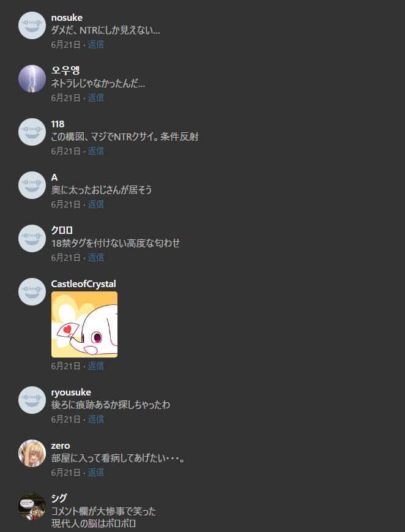Reply to zero's comment
This screenshot has width=405, height=532.
point(96,472)
